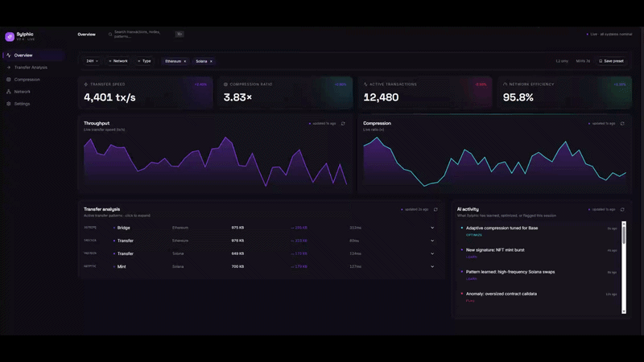Remove the Ethereum filter chip

tap(185, 61)
